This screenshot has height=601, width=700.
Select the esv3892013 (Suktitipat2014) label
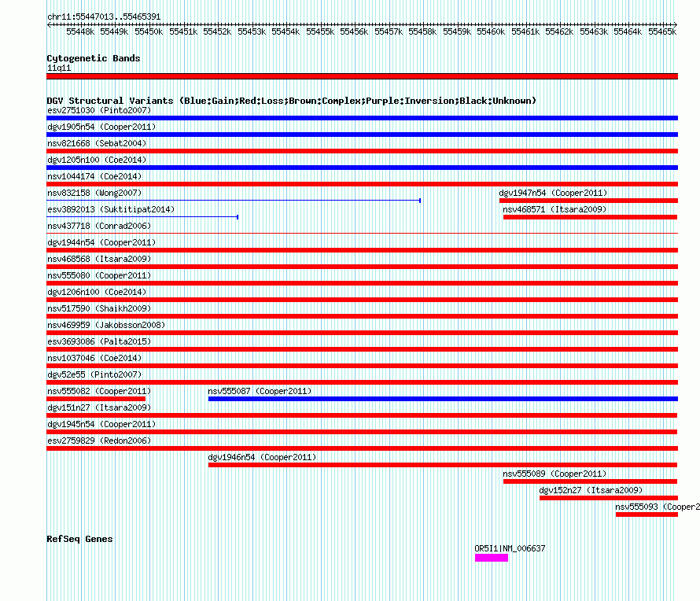click(111, 209)
